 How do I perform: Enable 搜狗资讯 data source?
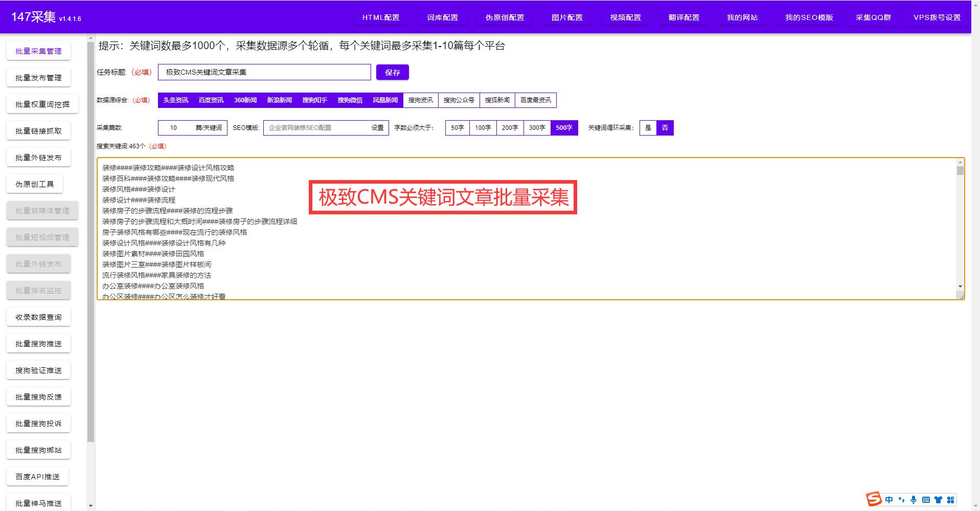click(x=421, y=100)
